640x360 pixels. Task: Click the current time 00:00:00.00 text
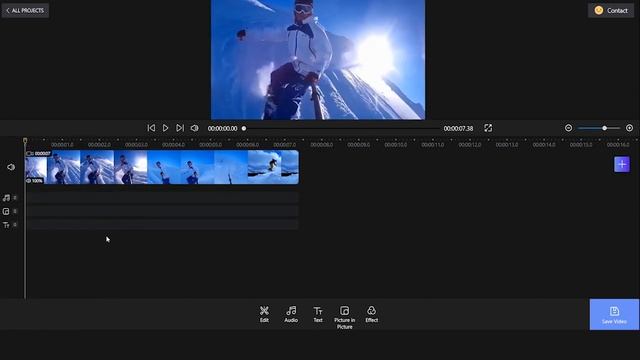pos(222,128)
